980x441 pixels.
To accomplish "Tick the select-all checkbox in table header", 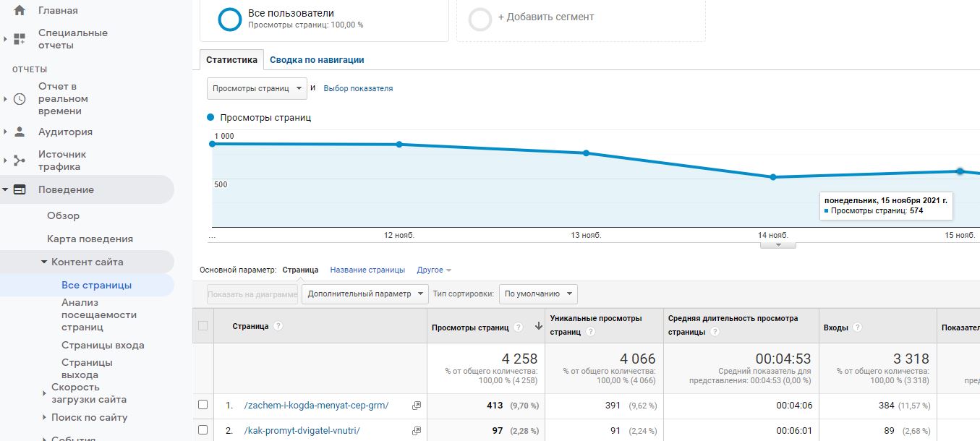I will coord(203,326).
